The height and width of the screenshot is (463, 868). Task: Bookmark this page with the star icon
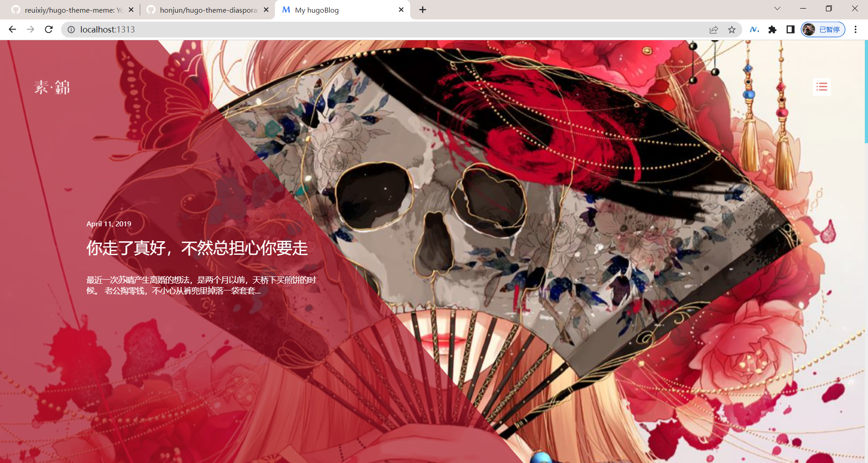[x=732, y=29]
